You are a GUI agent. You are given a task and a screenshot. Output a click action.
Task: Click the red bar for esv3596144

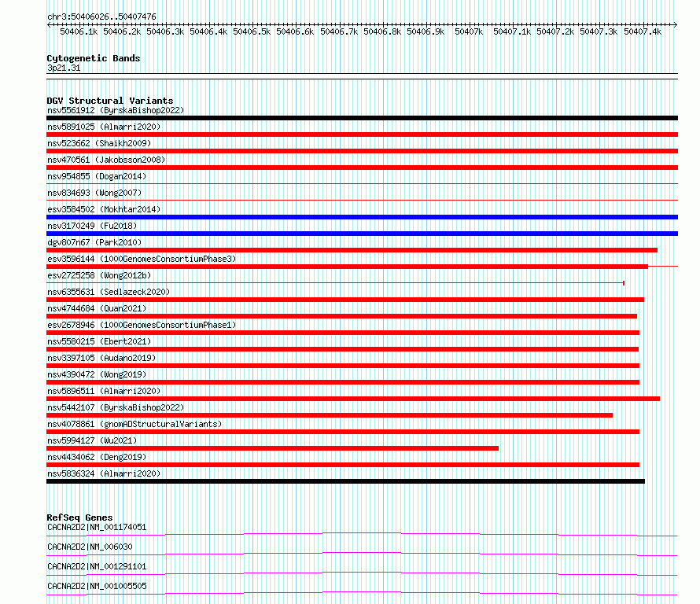tap(347, 267)
